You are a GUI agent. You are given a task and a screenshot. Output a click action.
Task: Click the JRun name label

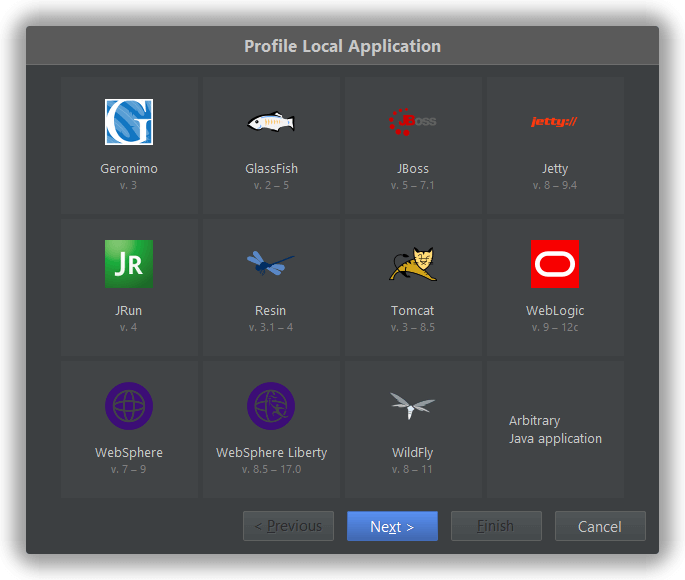tap(128, 311)
